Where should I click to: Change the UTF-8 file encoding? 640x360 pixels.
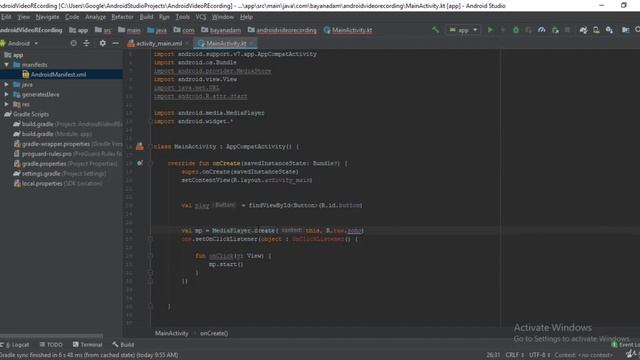[x=540, y=355]
